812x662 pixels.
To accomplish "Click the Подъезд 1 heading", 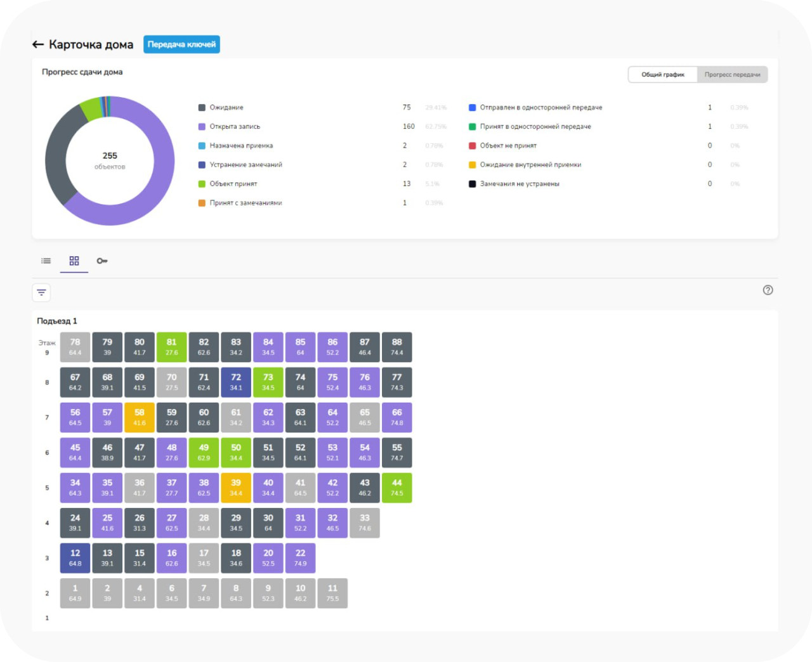I will (x=57, y=321).
